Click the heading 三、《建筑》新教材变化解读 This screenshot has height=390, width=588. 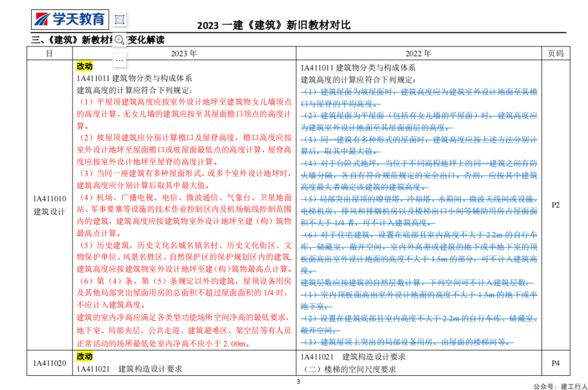coord(98,40)
